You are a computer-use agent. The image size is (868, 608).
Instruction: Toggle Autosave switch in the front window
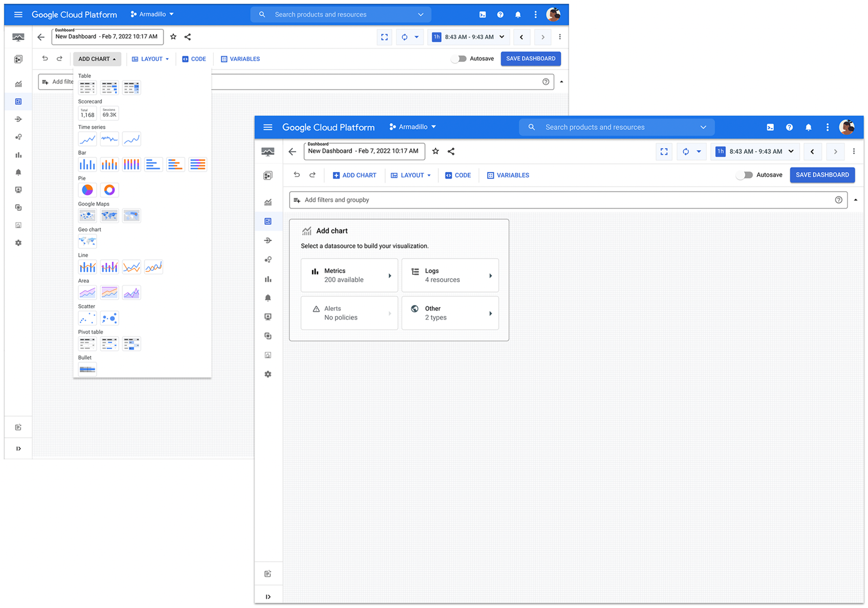[x=744, y=175]
